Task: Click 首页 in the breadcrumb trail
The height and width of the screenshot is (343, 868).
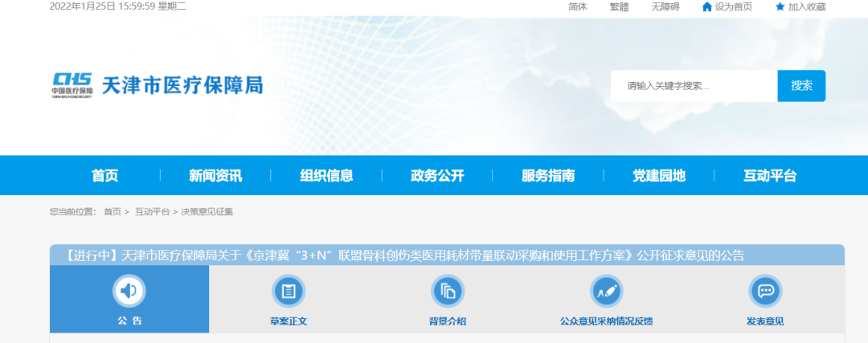Action: [x=113, y=212]
